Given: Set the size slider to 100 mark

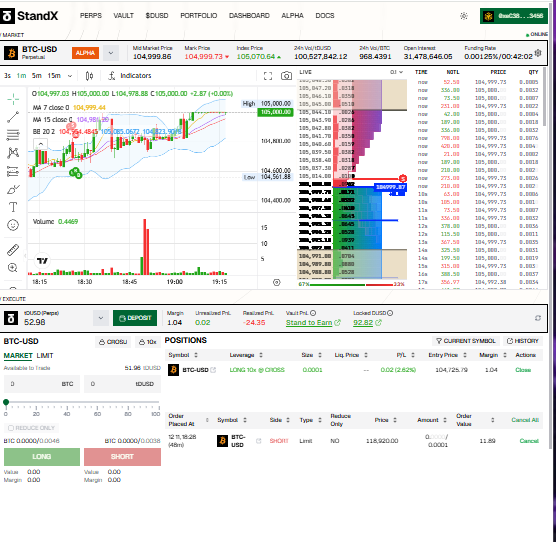Looking at the screenshot, I should tap(156, 414).
